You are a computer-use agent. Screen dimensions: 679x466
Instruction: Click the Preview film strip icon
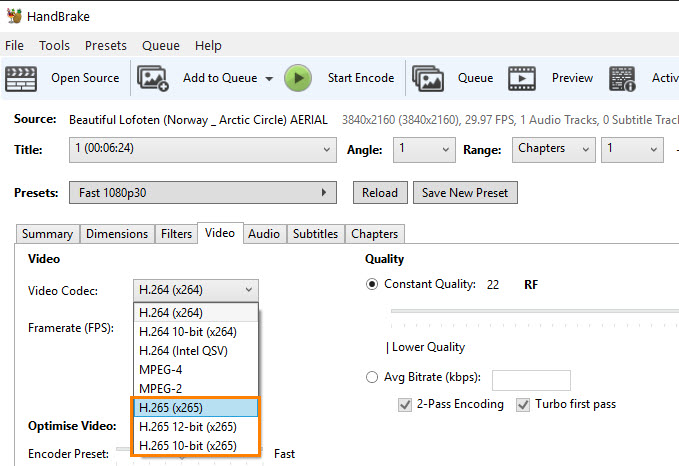pos(522,78)
